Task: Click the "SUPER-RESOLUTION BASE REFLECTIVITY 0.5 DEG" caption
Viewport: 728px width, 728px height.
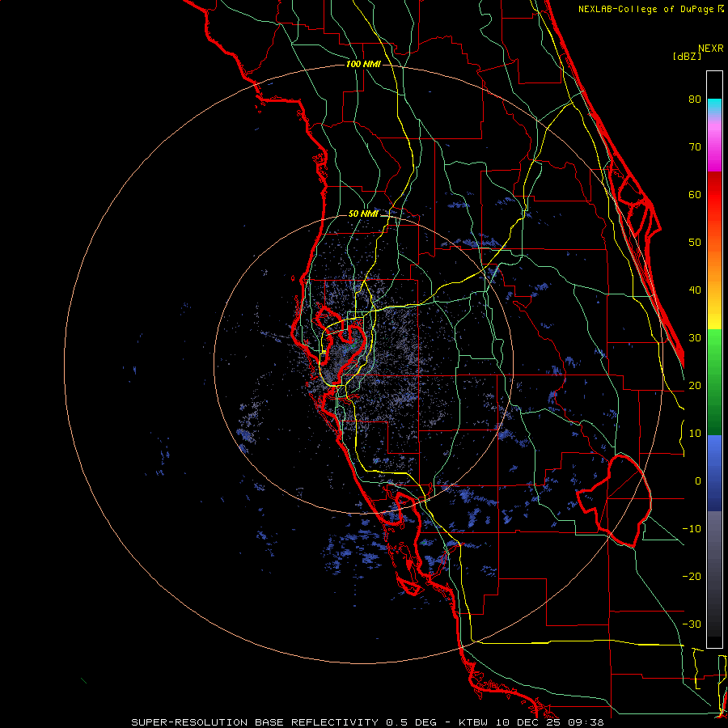Action: point(284,722)
